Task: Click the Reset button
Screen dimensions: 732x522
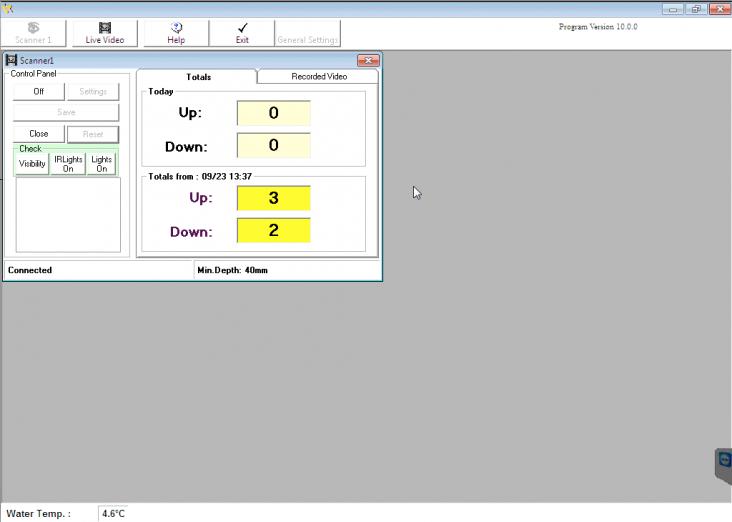Action: 93,134
